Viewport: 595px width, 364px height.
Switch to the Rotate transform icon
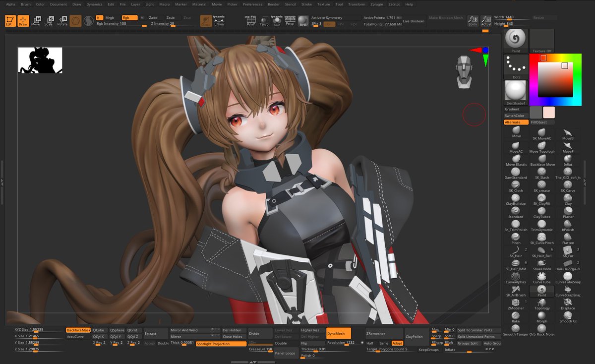tap(62, 21)
